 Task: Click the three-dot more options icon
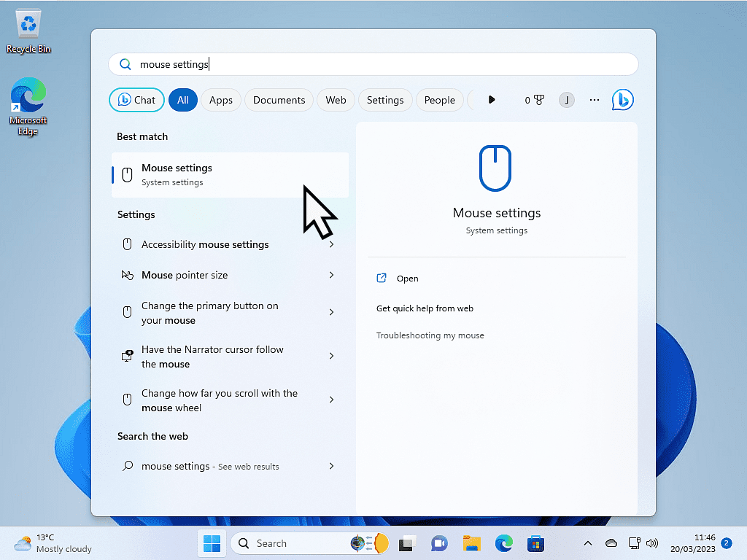click(595, 100)
